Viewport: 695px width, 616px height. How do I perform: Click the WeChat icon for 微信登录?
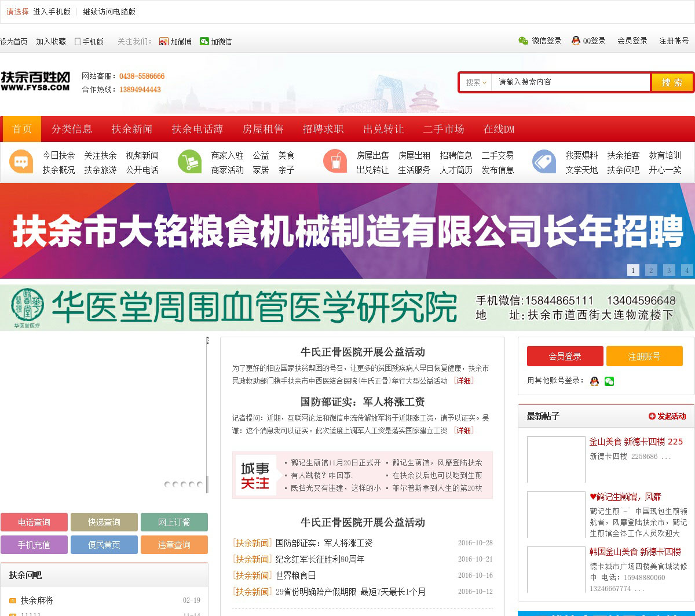pos(524,41)
